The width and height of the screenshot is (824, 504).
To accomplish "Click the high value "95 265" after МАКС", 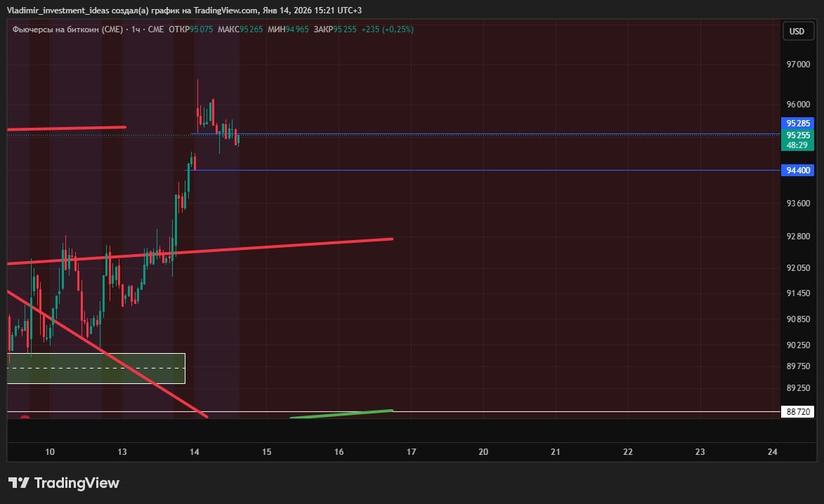I will pos(251,29).
